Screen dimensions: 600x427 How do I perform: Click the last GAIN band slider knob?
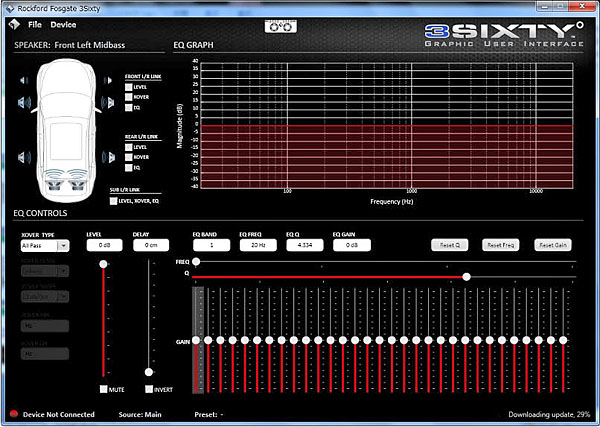tap(563, 340)
